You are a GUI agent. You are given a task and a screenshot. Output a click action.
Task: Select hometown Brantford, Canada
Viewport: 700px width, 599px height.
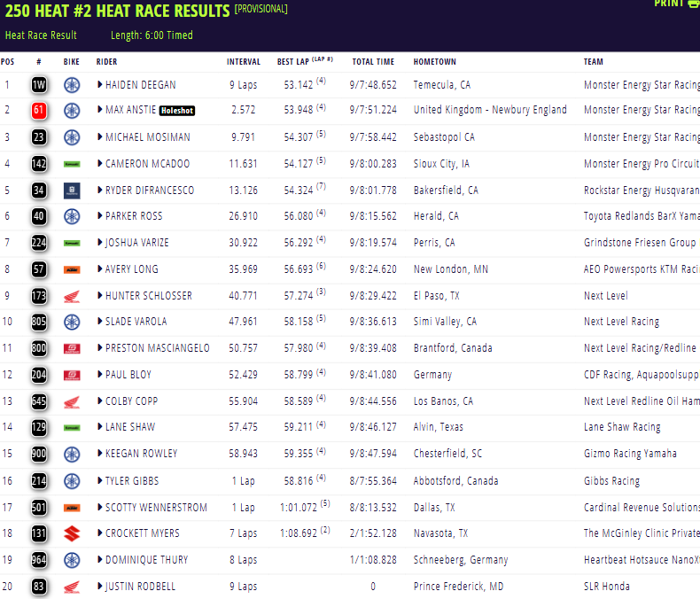(x=453, y=348)
